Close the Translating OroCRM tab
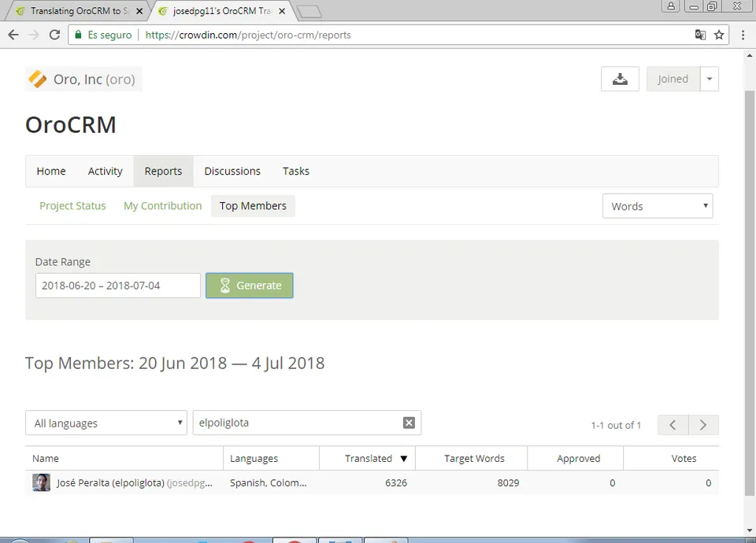This screenshot has height=543, width=756. [139, 11]
